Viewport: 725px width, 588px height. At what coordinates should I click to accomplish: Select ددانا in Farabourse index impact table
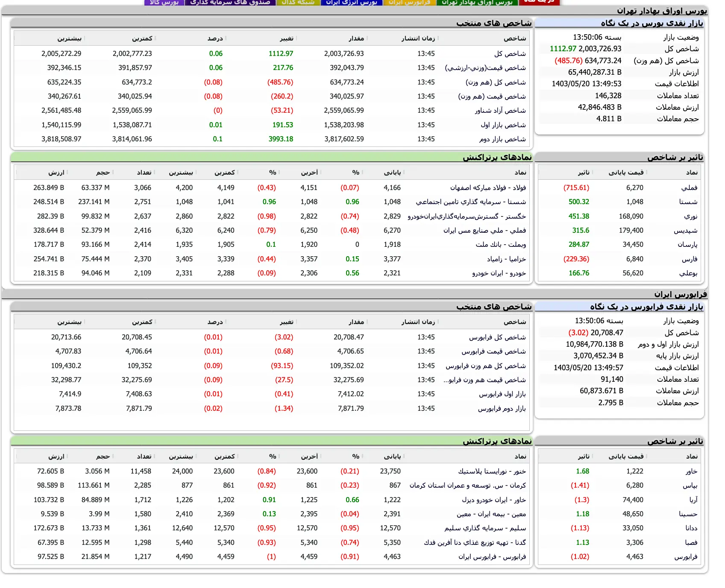[x=691, y=528]
